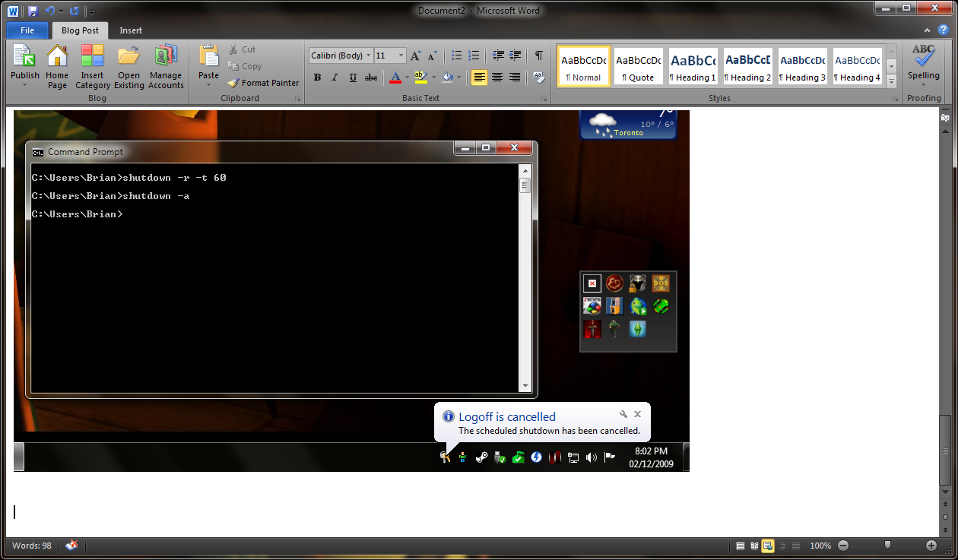Apply the Normal style
The height and width of the screenshot is (560, 958).
(x=583, y=67)
